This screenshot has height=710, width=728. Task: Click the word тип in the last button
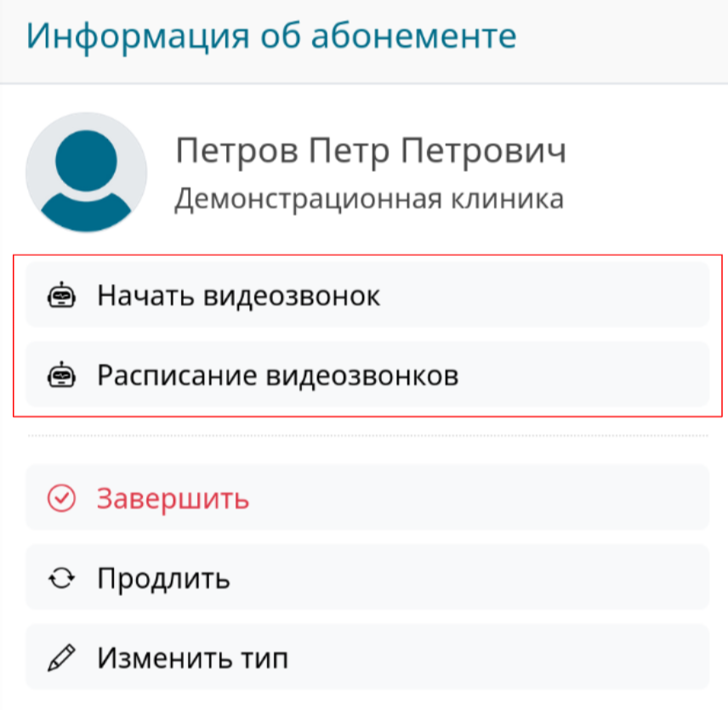(x=263, y=657)
